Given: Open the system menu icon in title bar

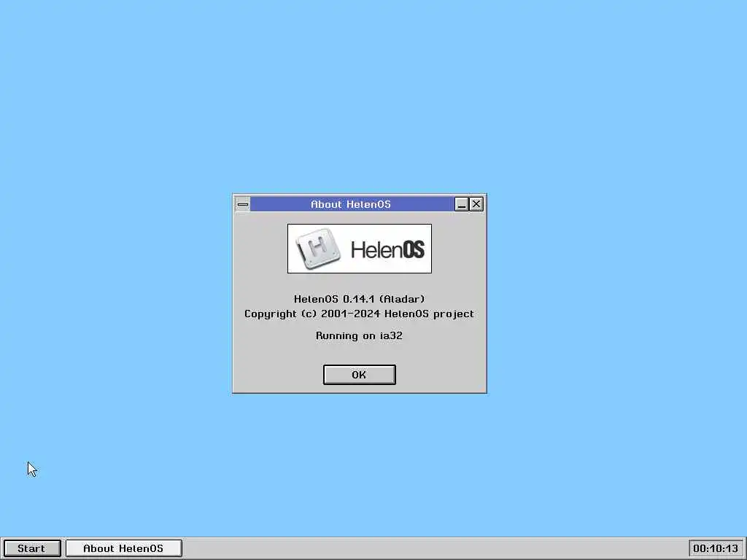Looking at the screenshot, I should coord(242,204).
